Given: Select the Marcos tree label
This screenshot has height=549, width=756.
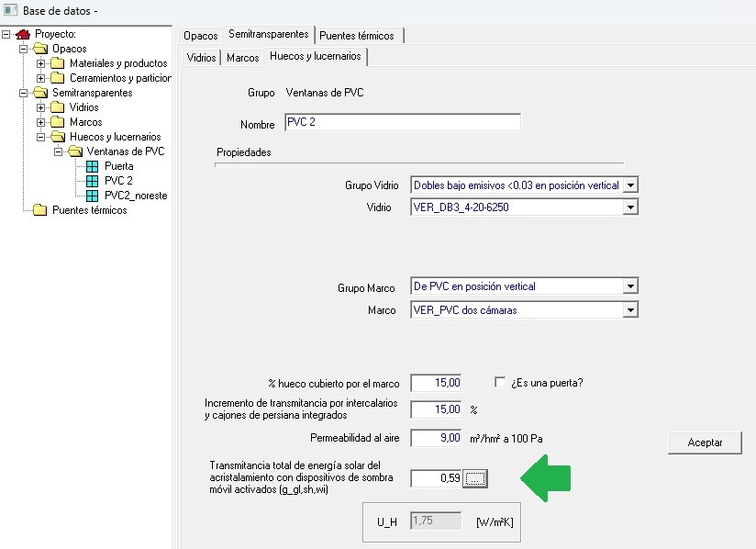Looking at the screenshot, I should tap(86, 122).
